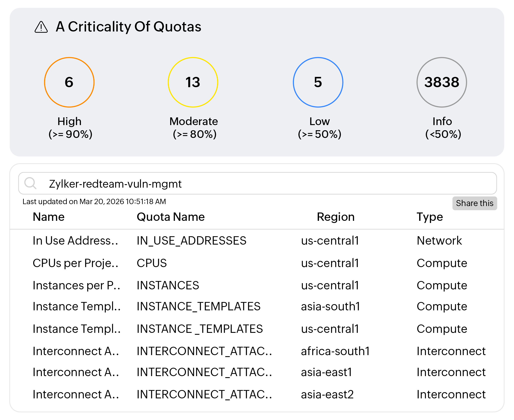Click the warning triangle icon beside the title
Screen dimensions: 514x420
tap(41, 27)
